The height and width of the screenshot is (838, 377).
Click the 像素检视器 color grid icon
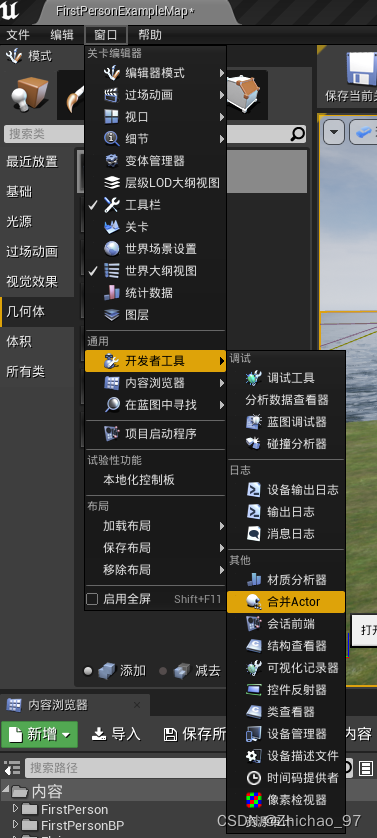[253, 800]
